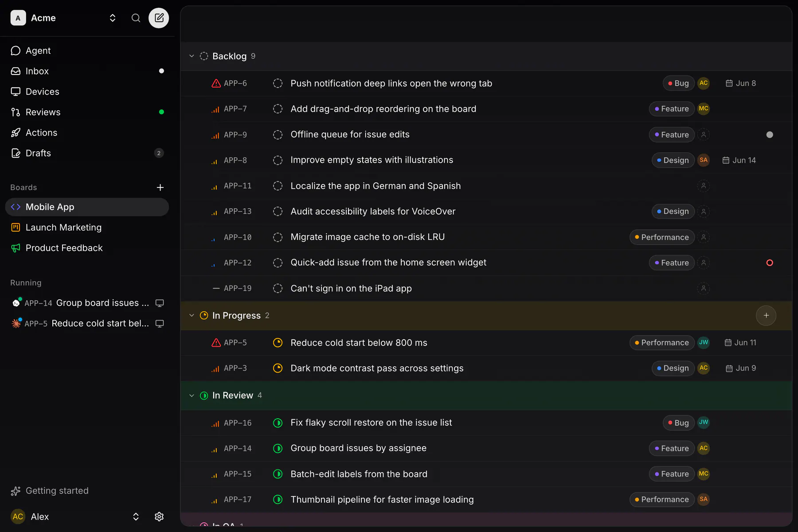Click the Bug label on APP-6
The image size is (798, 532).
tap(678, 83)
